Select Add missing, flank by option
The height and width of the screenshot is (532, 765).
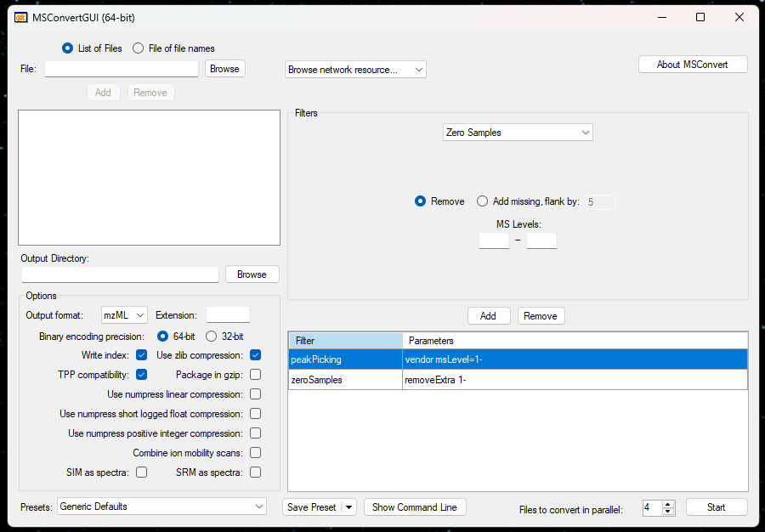click(x=483, y=201)
